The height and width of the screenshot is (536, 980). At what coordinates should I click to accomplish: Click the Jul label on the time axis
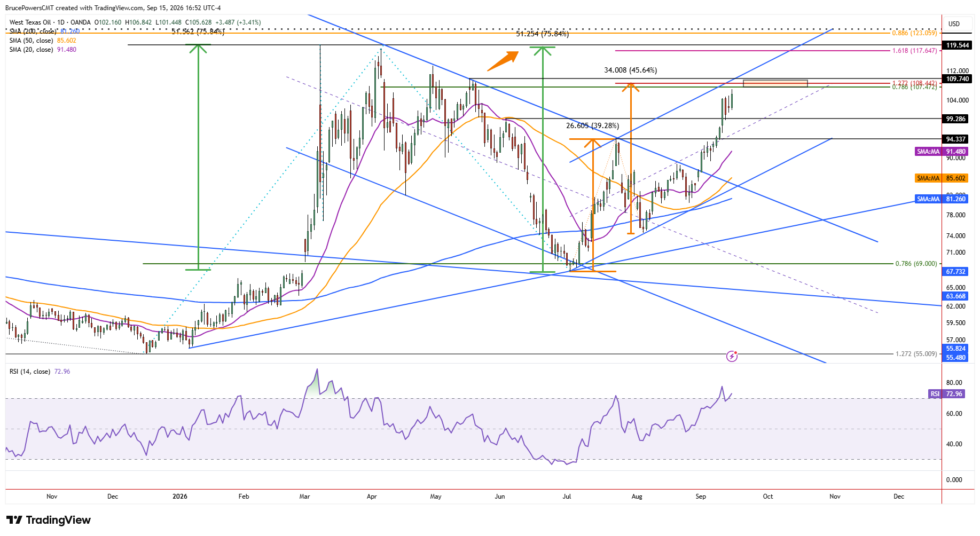click(x=567, y=496)
